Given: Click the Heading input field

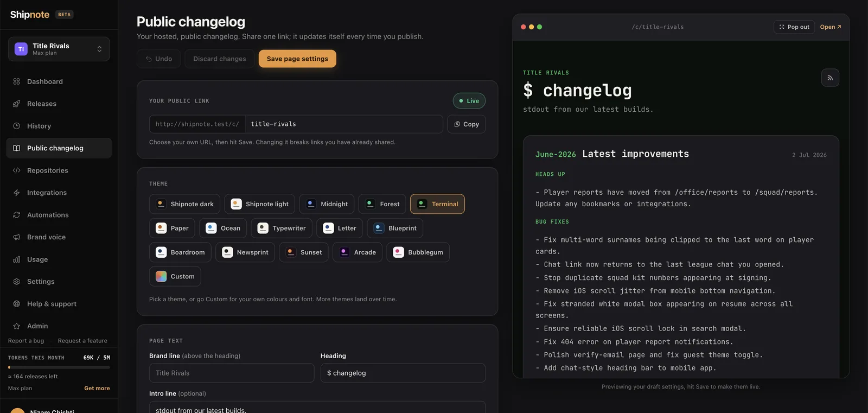Looking at the screenshot, I should pyautogui.click(x=403, y=373).
